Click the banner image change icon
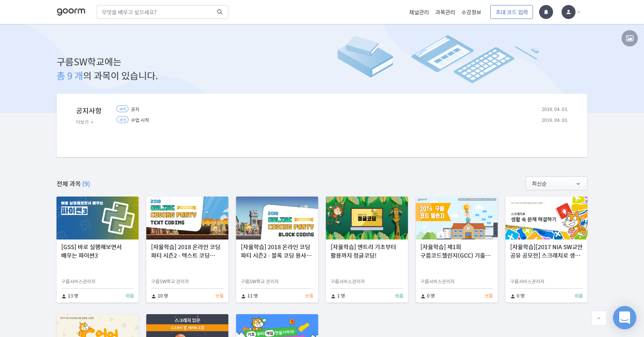 tap(629, 38)
